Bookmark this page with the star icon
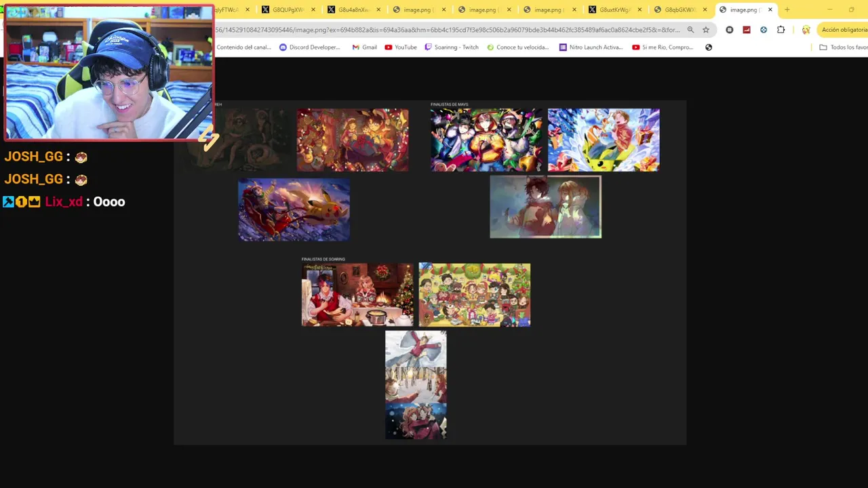 click(706, 30)
